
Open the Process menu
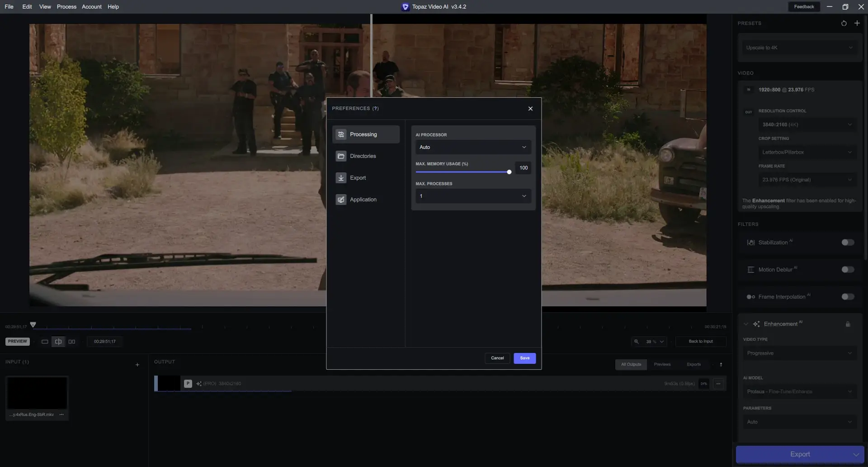(66, 7)
